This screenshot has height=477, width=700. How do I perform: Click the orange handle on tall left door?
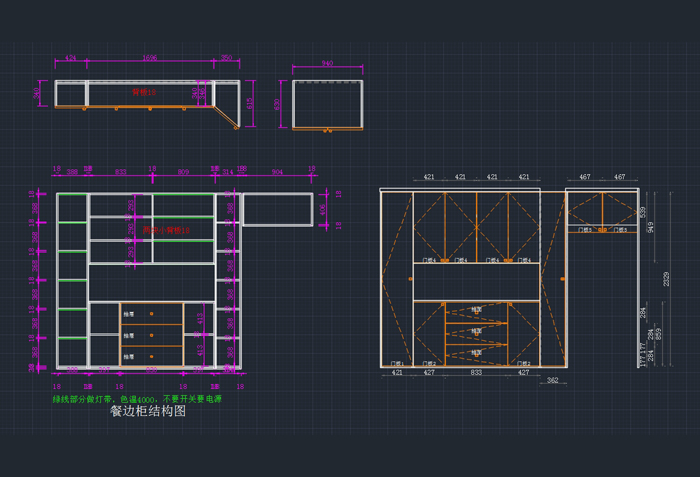(x=409, y=279)
